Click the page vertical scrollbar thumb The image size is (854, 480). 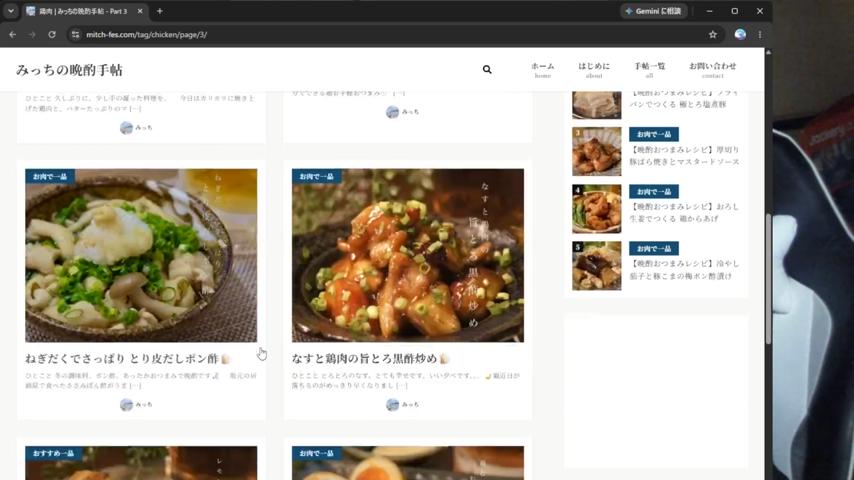click(768, 278)
